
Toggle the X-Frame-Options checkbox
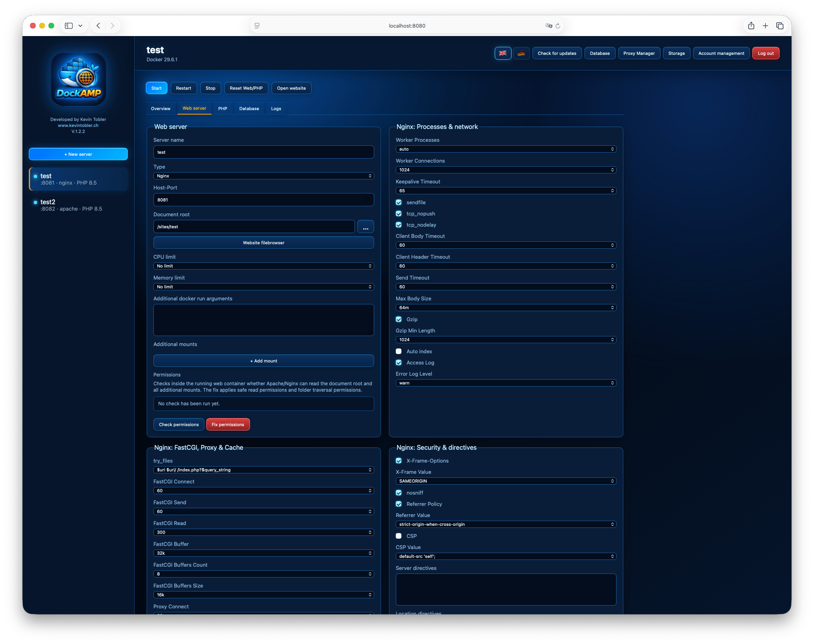coord(399,461)
